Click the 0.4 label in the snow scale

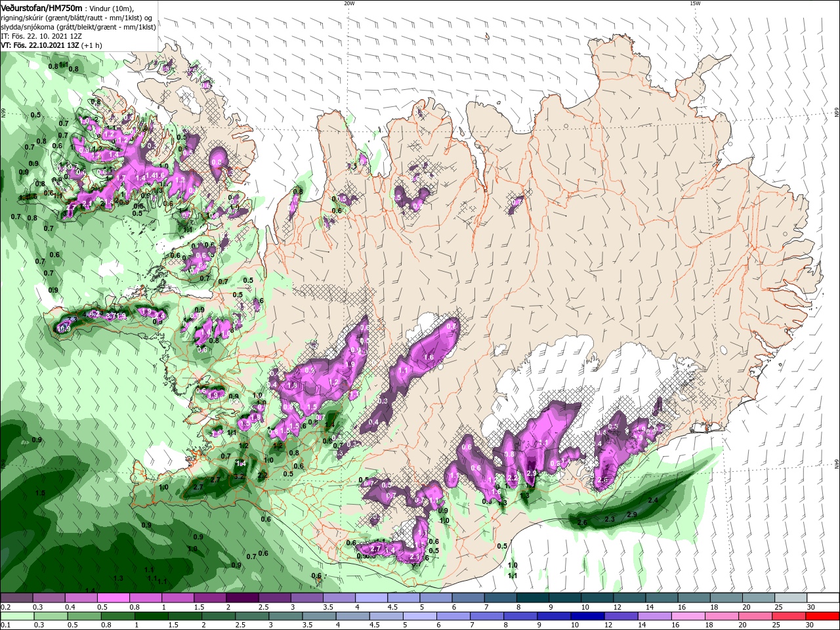pyautogui.click(x=70, y=607)
